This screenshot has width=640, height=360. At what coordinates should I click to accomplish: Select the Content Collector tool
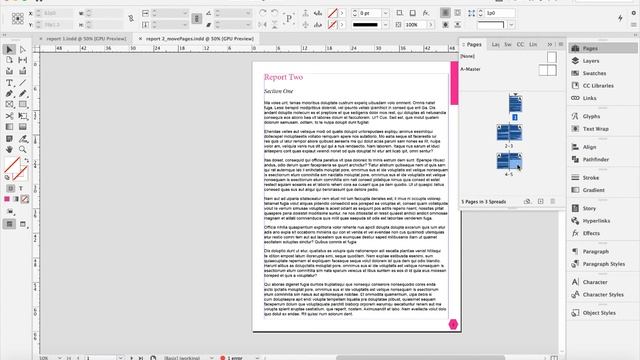pyautogui.click(x=9, y=71)
